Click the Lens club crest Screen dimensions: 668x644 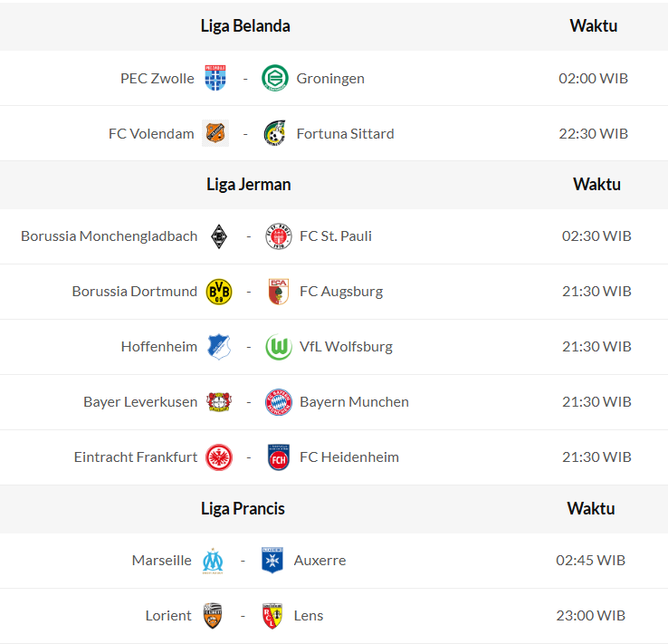tap(272, 616)
